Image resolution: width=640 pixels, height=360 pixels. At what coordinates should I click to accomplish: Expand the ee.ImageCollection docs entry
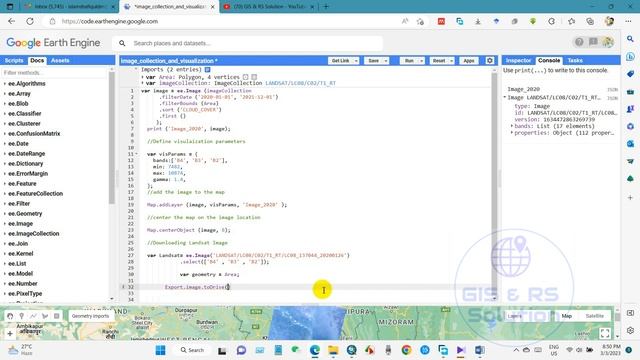4,234
